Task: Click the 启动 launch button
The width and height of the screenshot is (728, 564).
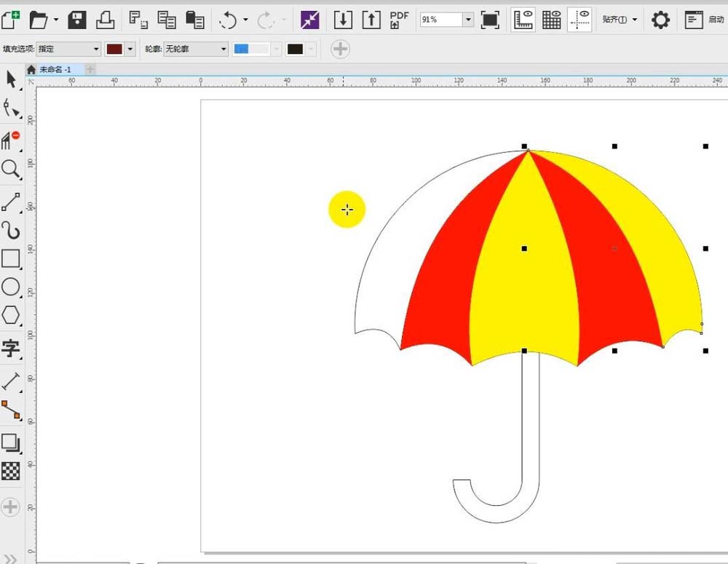Action: 705,20
